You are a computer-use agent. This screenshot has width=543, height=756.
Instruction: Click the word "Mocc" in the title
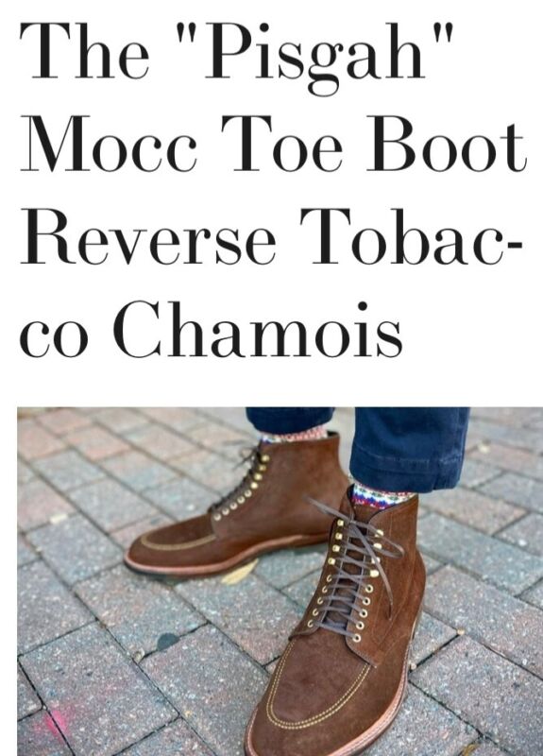(109, 145)
